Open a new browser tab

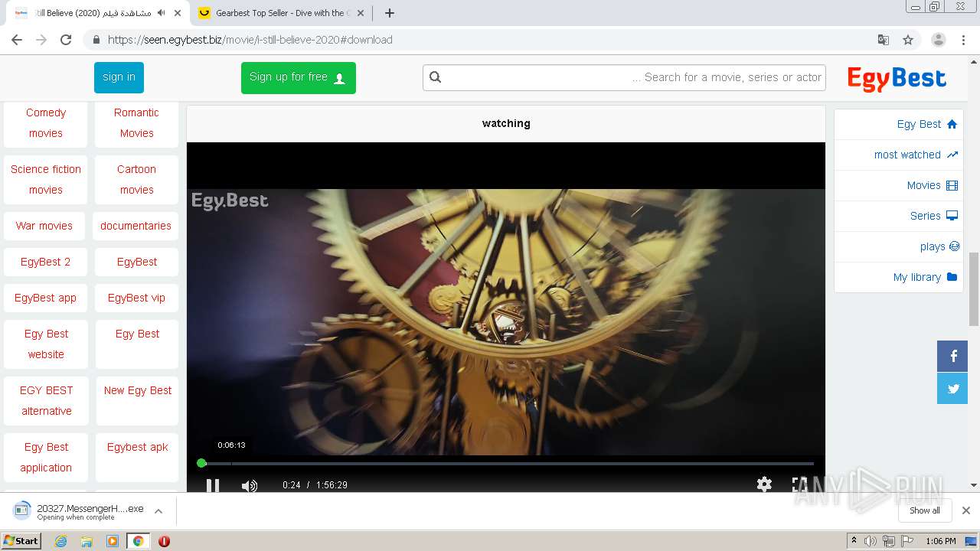(x=389, y=13)
